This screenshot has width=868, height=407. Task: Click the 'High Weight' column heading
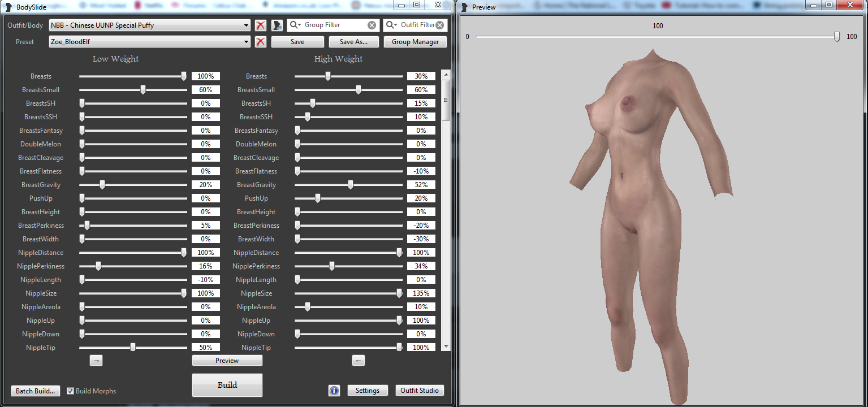[339, 59]
